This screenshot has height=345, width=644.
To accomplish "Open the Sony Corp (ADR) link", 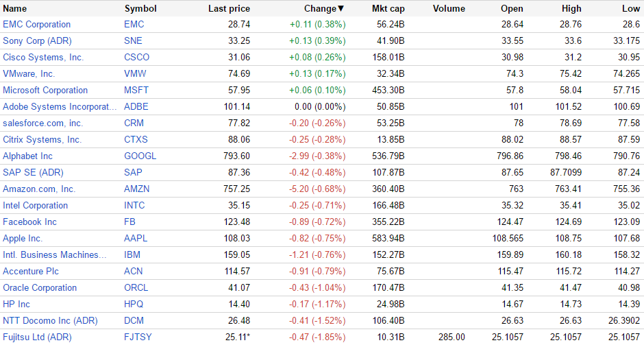I will (x=34, y=40).
